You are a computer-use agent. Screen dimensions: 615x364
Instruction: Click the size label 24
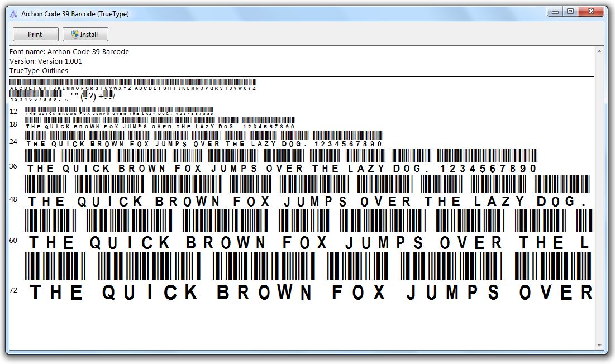(x=13, y=141)
